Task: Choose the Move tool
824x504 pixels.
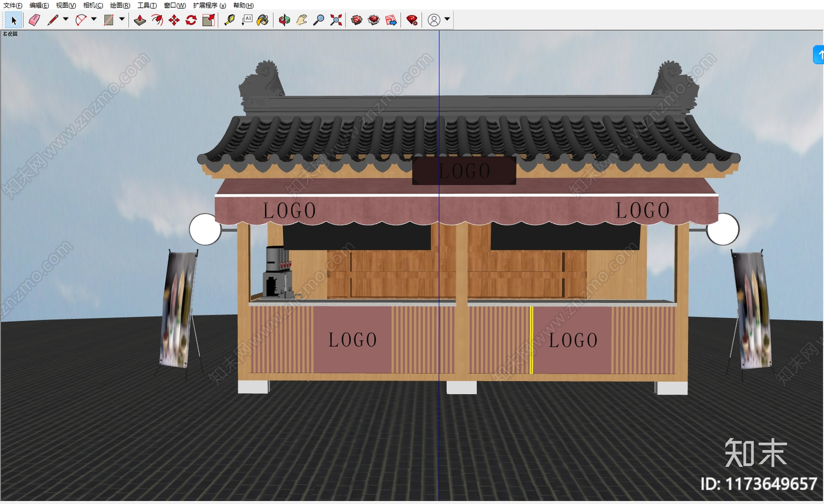Action: (174, 20)
